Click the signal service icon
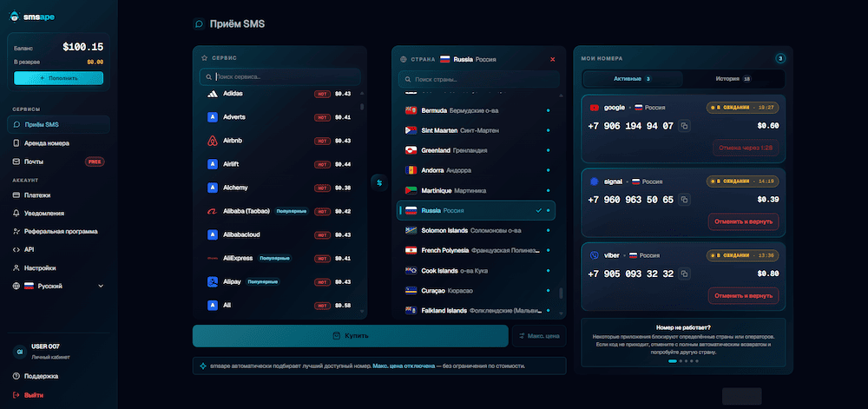 click(x=594, y=181)
